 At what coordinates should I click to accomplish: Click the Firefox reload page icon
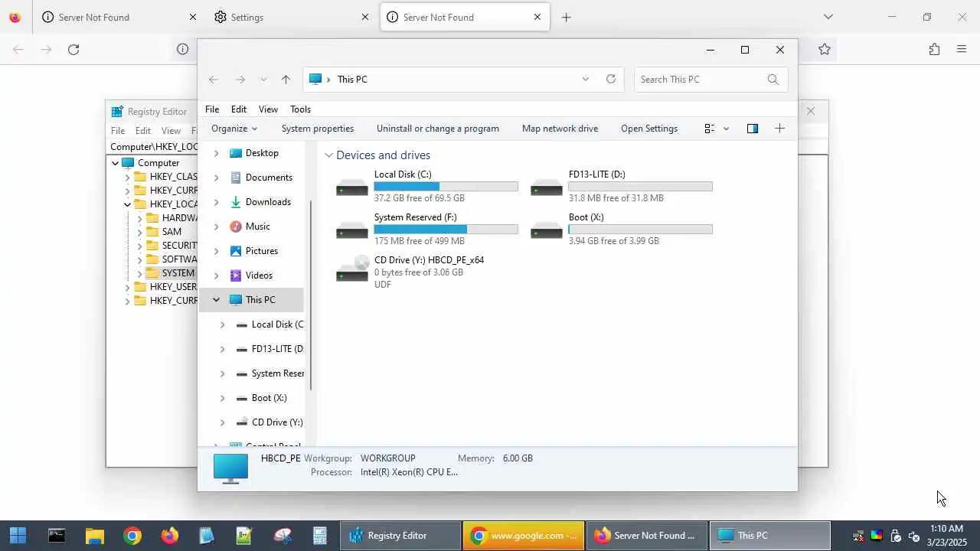73,50
